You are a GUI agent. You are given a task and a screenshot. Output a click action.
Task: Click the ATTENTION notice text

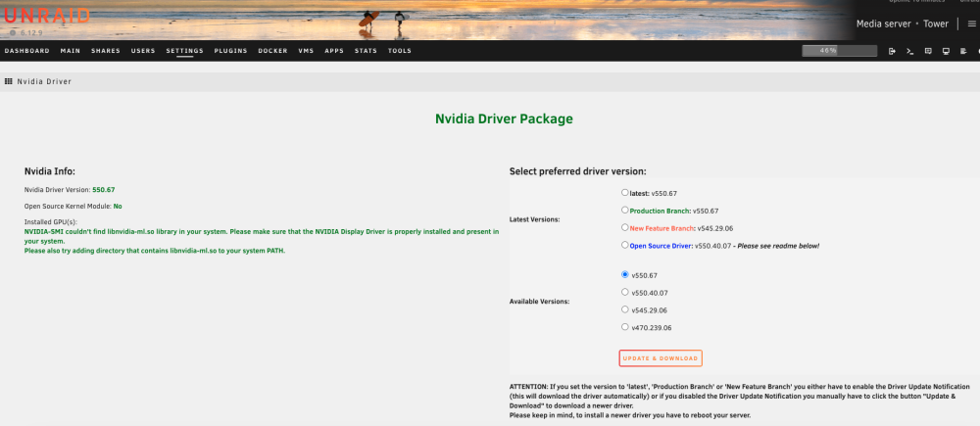pos(740,401)
